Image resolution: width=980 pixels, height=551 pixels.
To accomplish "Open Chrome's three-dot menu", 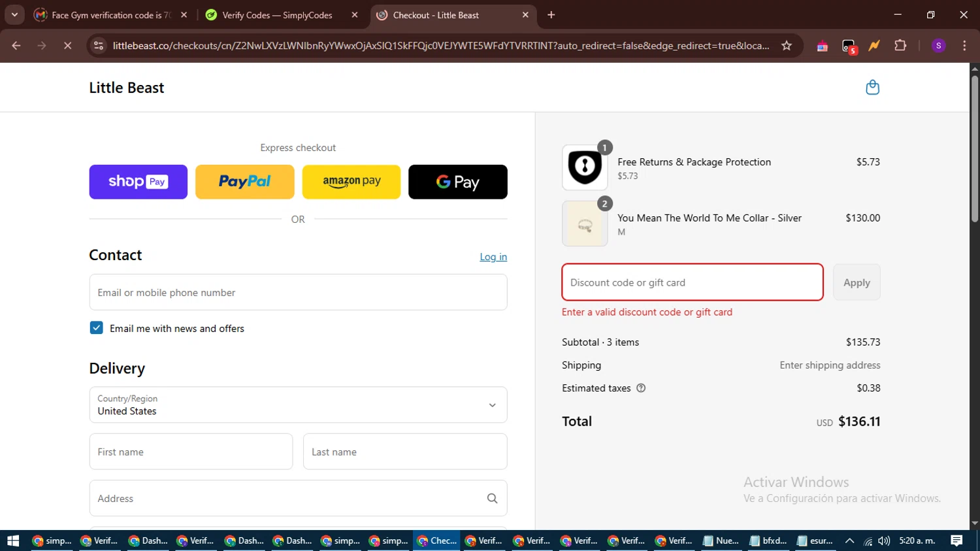I will [x=964, y=46].
